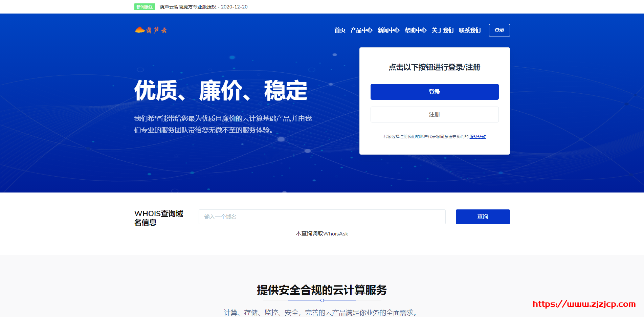Select 关于我们 in the navigation
This screenshot has height=317, width=644.
click(443, 30)
